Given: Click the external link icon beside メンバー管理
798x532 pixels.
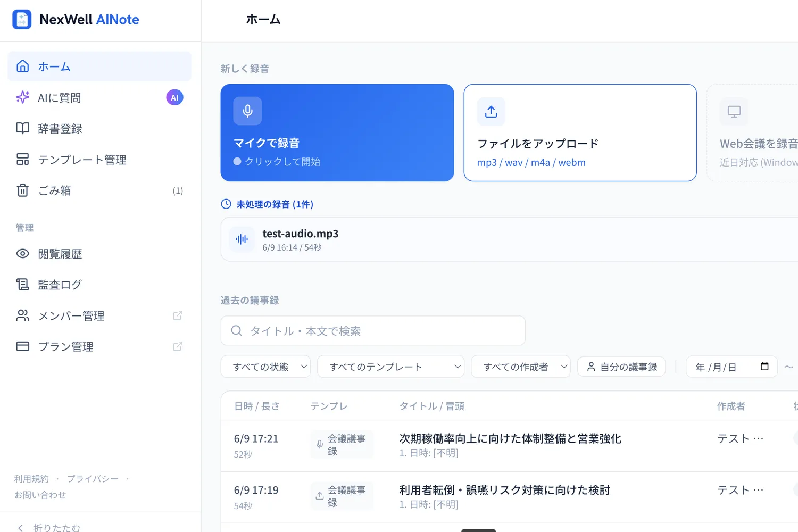Looking at the screenshot, I should 178,315.
